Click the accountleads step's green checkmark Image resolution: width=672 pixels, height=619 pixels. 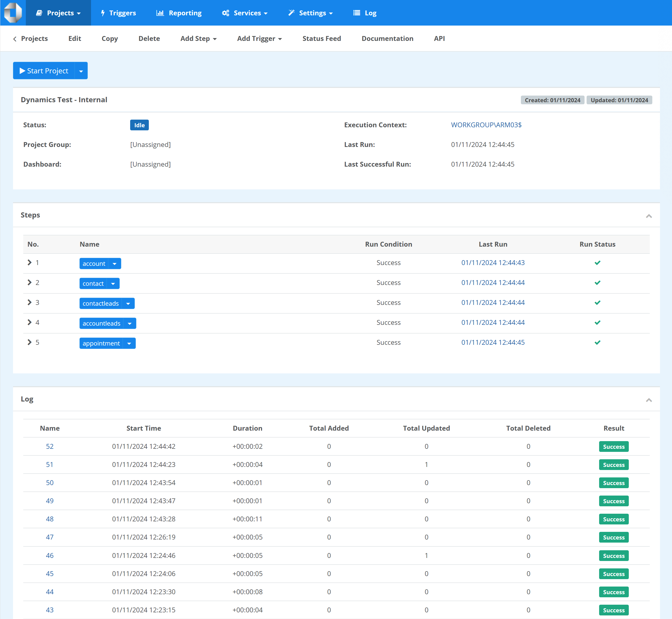point(597,323)
